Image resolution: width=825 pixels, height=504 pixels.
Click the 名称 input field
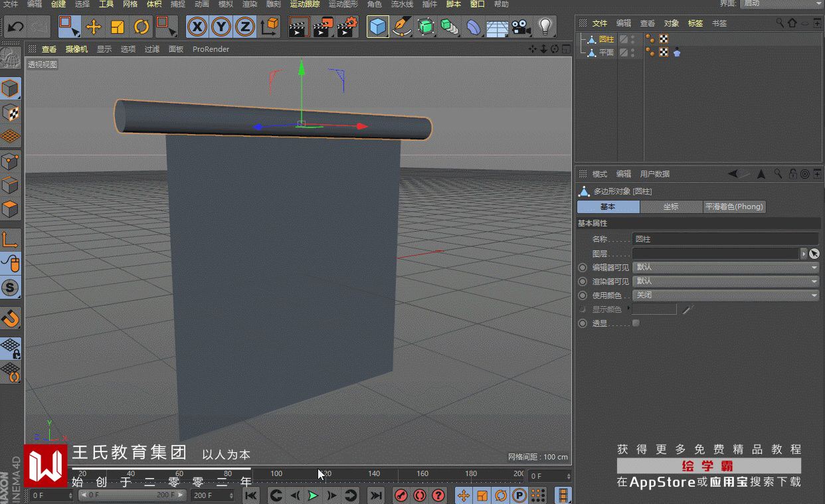[725, 238]
